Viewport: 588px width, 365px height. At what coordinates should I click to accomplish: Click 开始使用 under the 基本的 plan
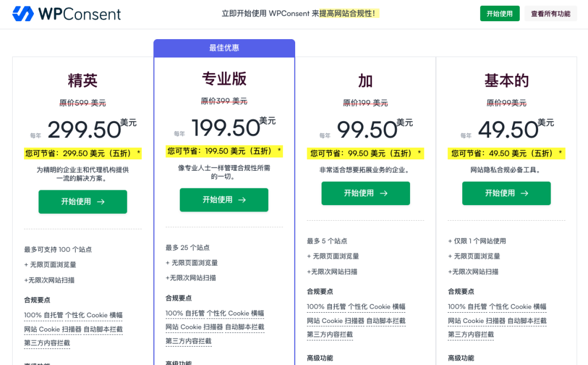[506, 193]
